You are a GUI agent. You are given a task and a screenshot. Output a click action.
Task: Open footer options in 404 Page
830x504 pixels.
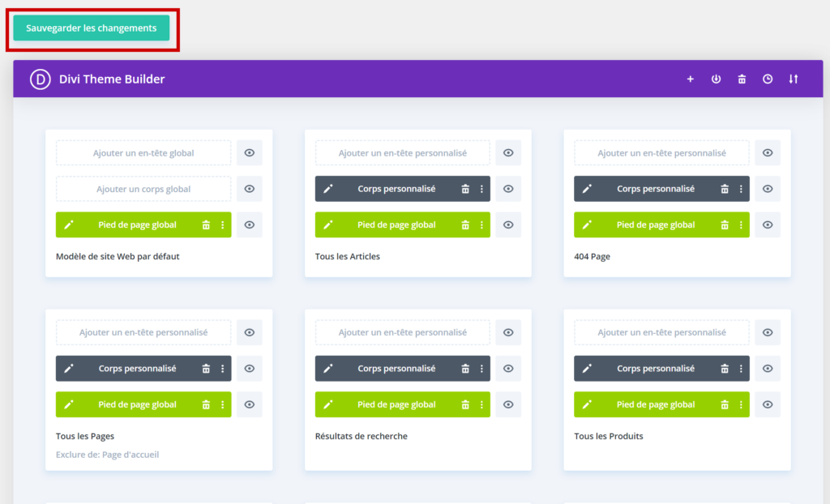(x=741, y=225)
